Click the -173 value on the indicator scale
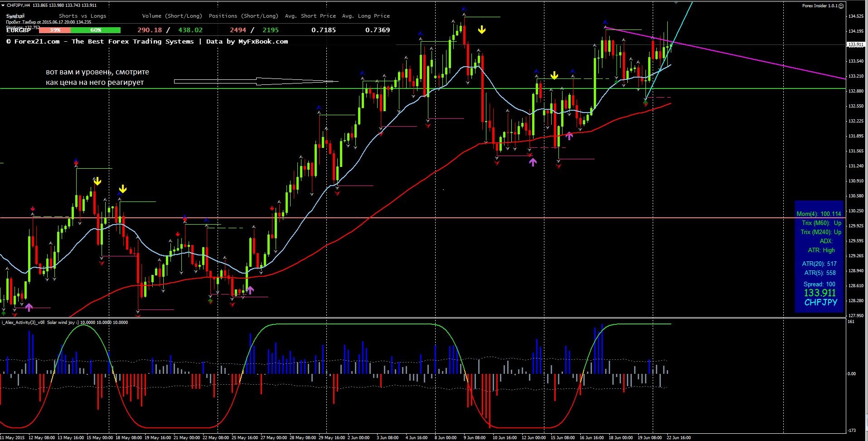Viewport: 868px width, 441px height. (x=852, y=430)
